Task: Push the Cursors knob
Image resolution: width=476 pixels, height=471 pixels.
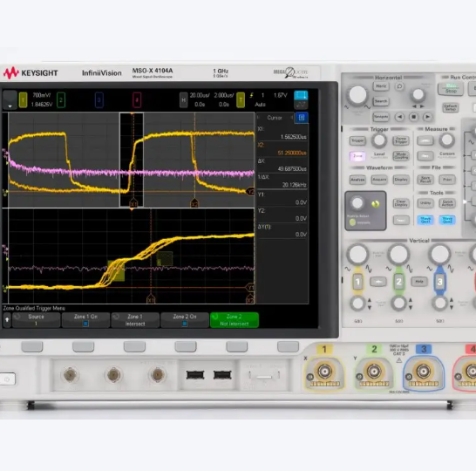Action: tap(446, 140)
